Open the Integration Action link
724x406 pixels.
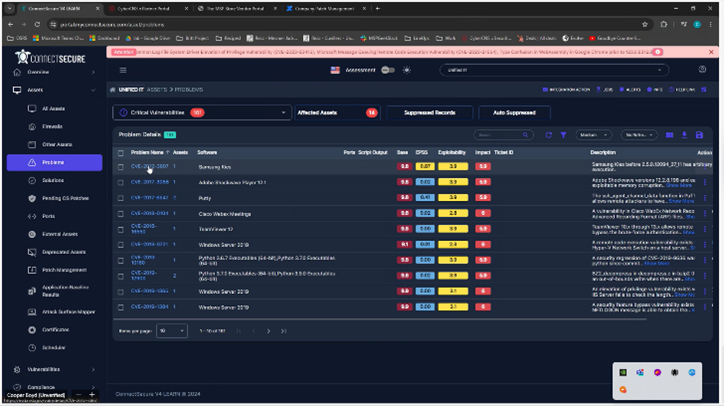(x=567, y=90)
